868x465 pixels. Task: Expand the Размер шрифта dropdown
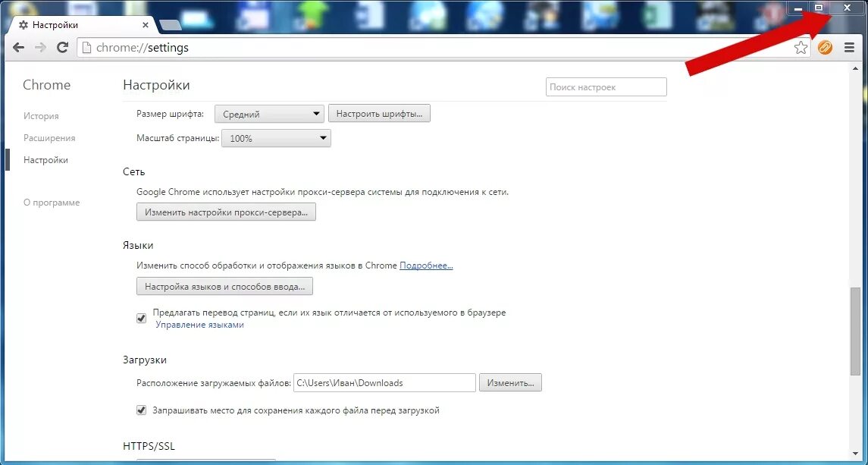269,115
